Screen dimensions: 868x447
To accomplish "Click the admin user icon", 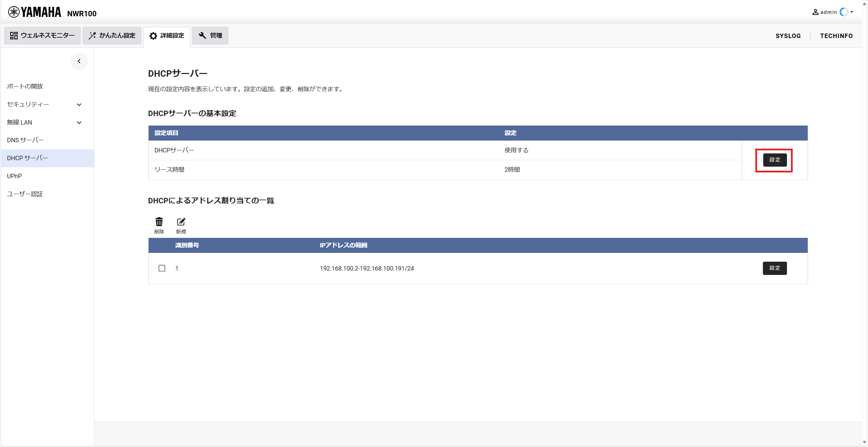I will coord(815,12).
